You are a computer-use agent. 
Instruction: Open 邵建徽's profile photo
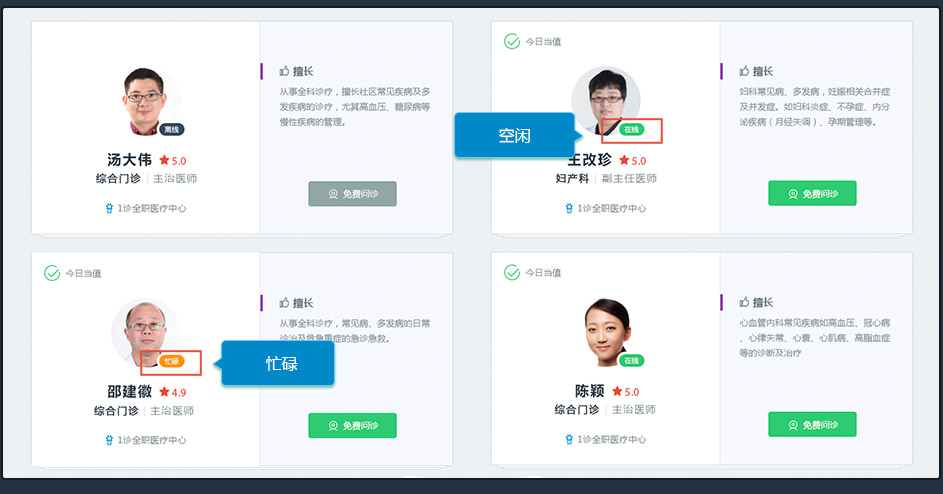coord(145,333)
